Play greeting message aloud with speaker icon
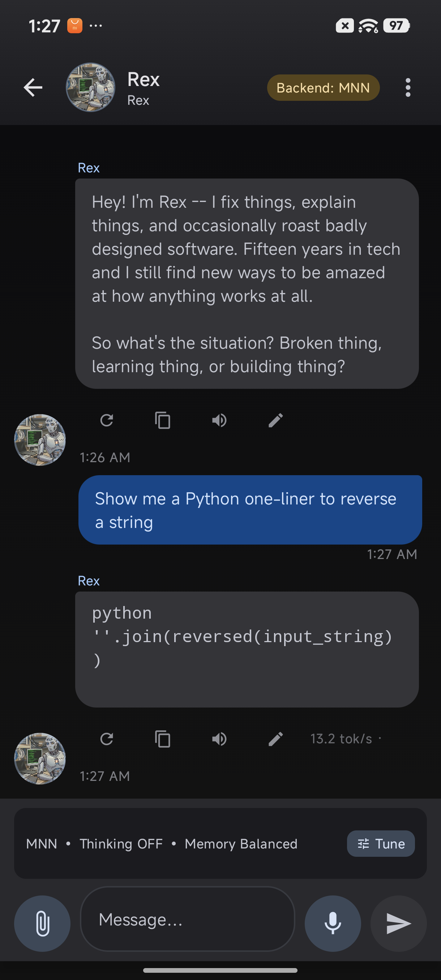The height and width of the screenshot is (980, 441). click(219, 420)
